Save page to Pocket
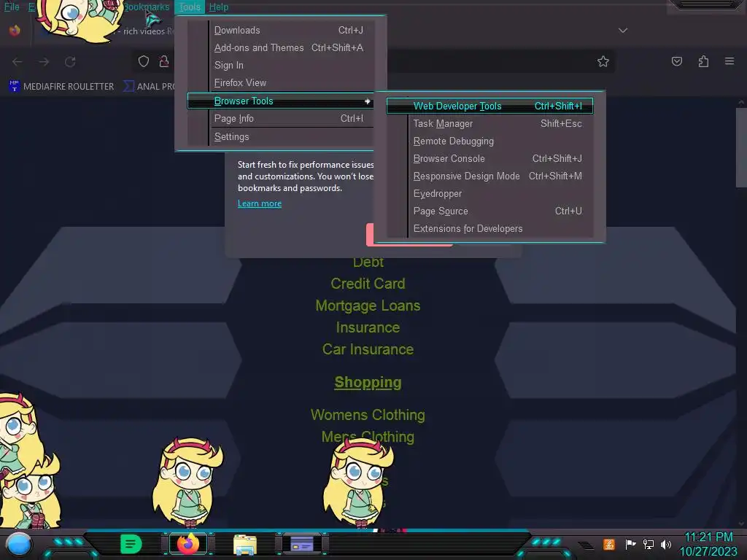 tap(676, 61)
